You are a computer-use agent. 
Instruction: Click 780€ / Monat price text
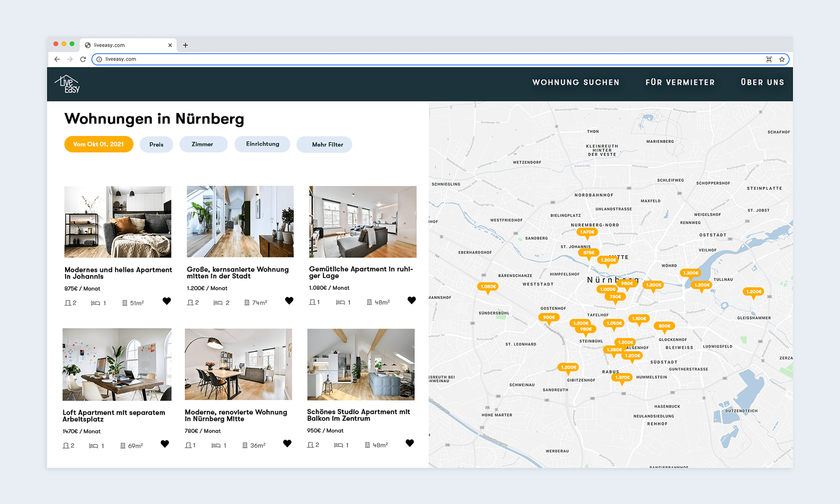pyautogui.click(x=203, y=431)
